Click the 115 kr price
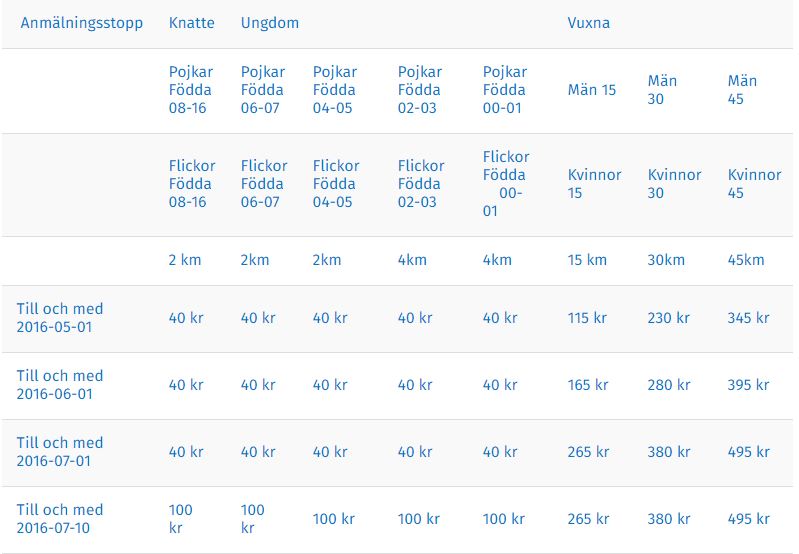This screenshot has height=554, width=799. [x=587, y=319]
